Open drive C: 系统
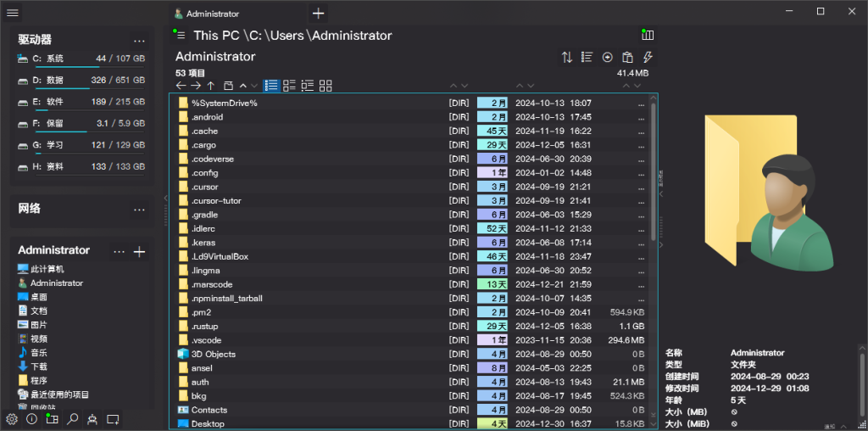 coord(81,59)
